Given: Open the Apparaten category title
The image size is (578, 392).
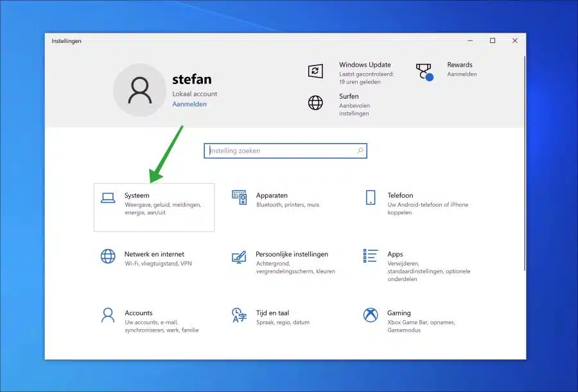Looking at the screenshot, I should click(272, 195).
